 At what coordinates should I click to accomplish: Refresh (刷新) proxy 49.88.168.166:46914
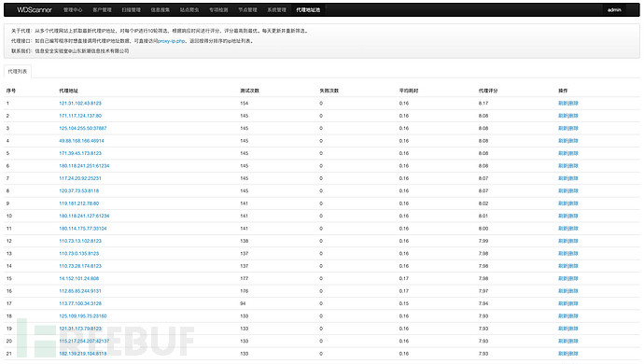(x=563, y=141)
